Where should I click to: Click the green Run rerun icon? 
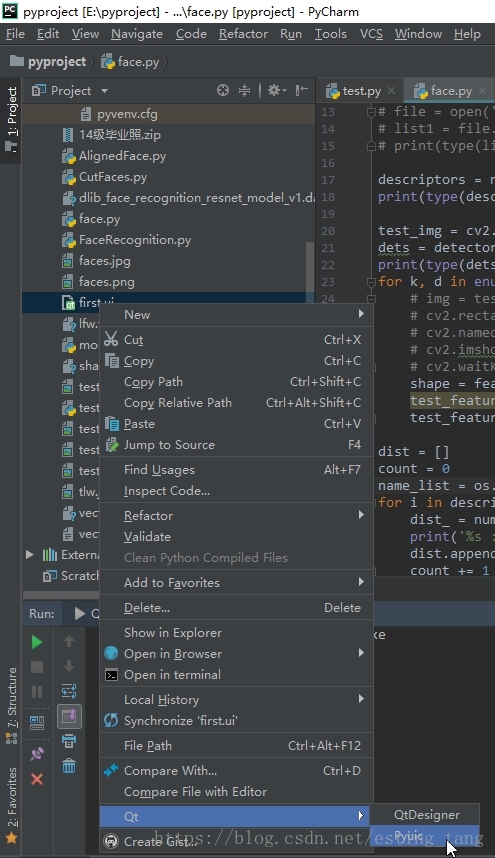point(37,642)
